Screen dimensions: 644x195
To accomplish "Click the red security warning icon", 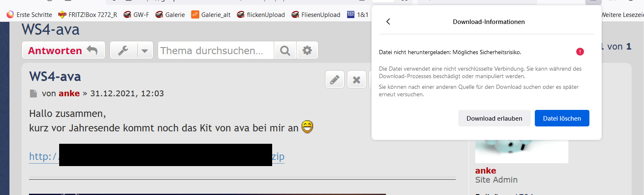I will (580, 52).
